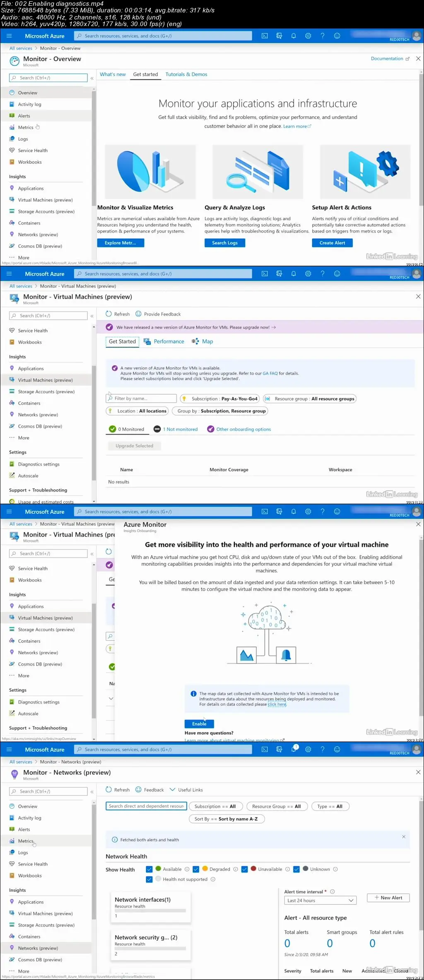424x980 pixels.
Task: Open Documentation link on Monitor - Overview
Action: 390,59
